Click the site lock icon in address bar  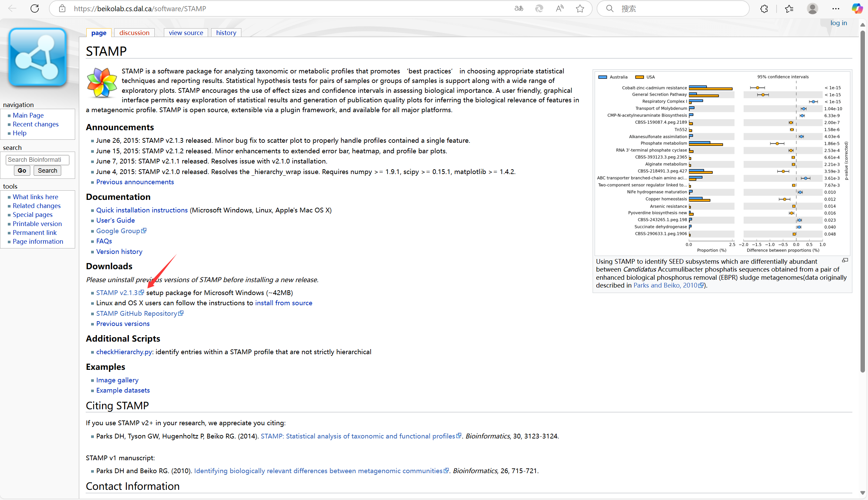pyautogui.click(x=62, y=8)
